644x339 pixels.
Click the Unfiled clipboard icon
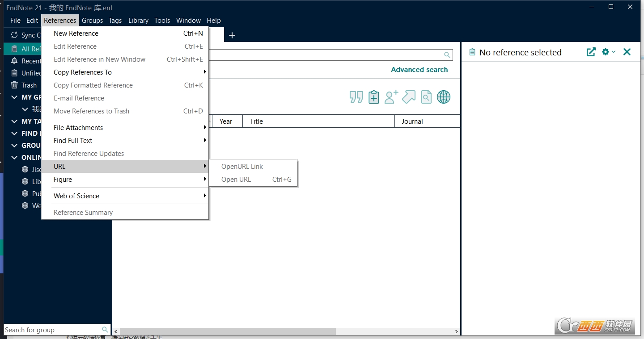(14, 73)
